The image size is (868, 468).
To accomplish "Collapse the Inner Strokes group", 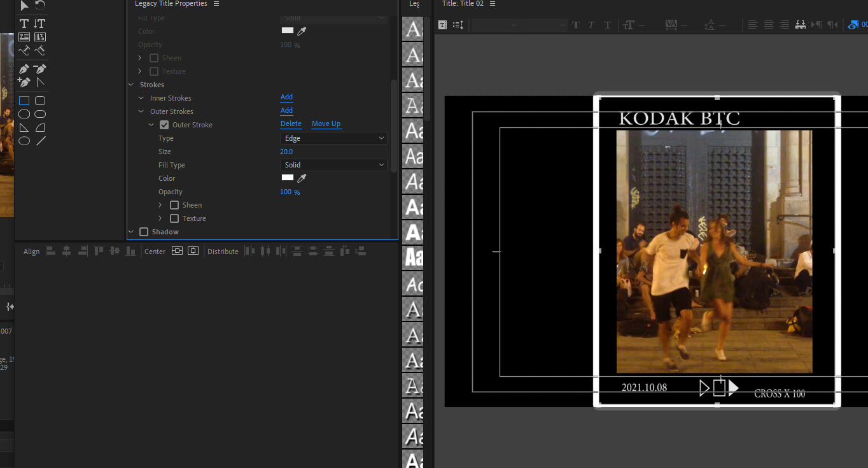I will pyautogui.click(x=141, y=98).
